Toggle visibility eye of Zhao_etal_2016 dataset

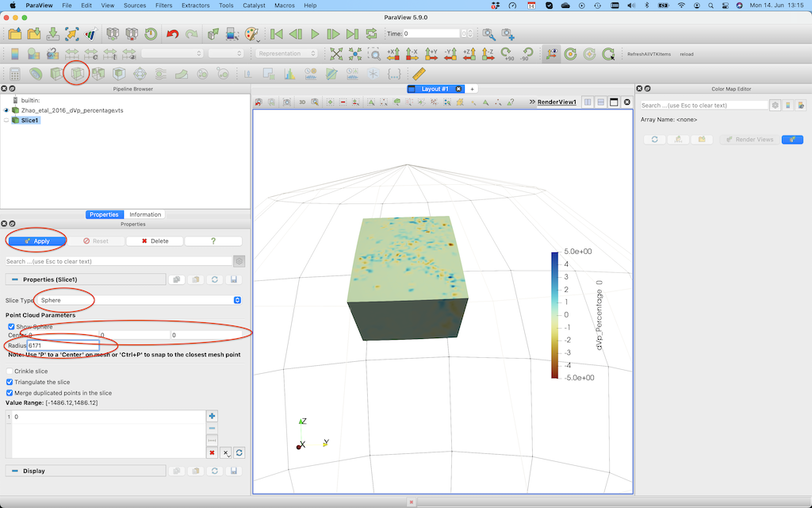[7, 110]
